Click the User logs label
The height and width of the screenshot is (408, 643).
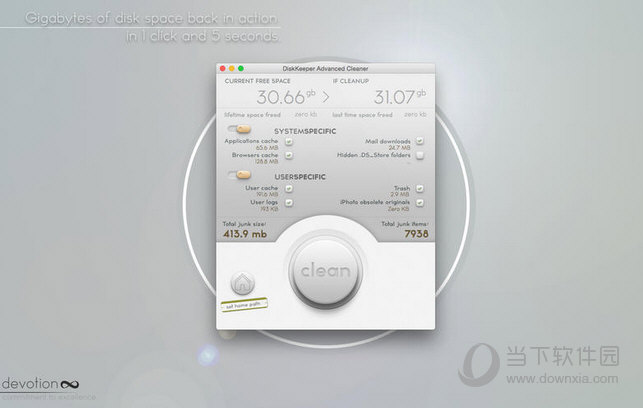point(264,202)
